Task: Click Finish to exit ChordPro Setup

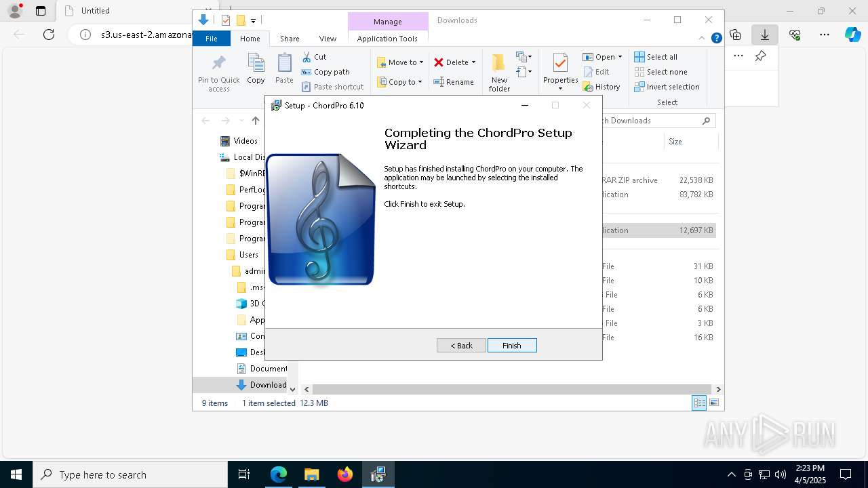Action: point(512,346)
